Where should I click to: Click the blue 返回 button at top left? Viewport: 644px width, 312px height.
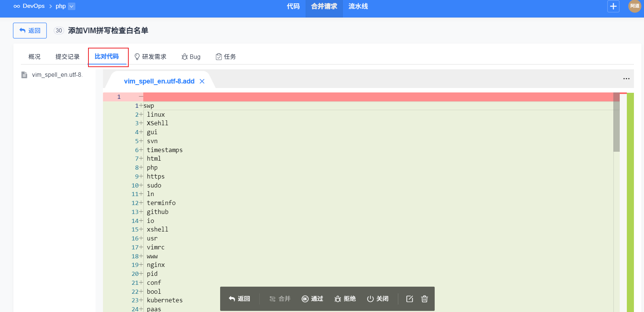(x=30, y=31)
